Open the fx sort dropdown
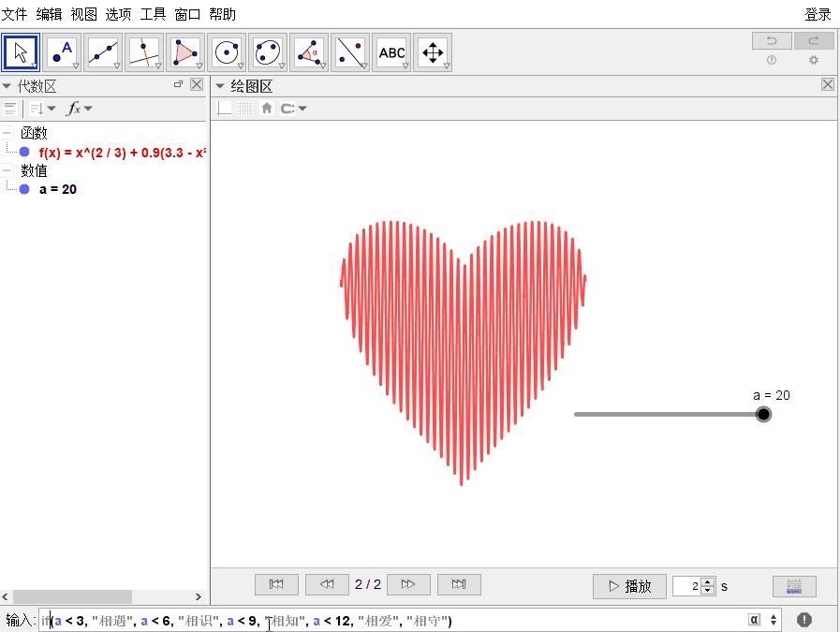Screen dimensions: 840x632 [79, 109]
